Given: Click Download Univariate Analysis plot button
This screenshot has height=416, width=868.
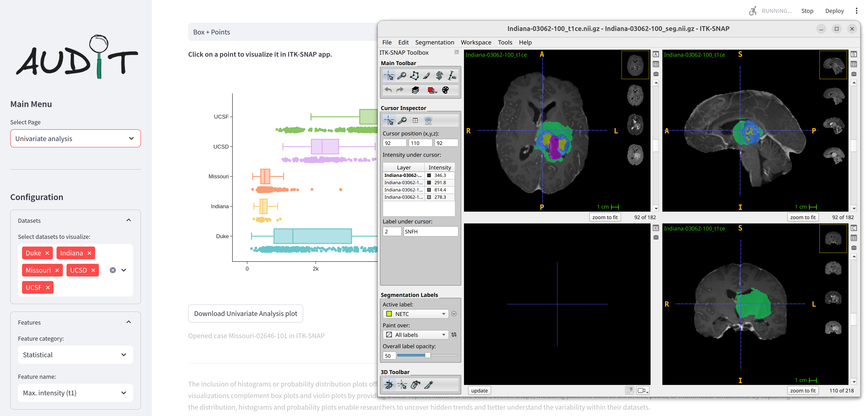Looking at the screenshot, I should 245,313.
